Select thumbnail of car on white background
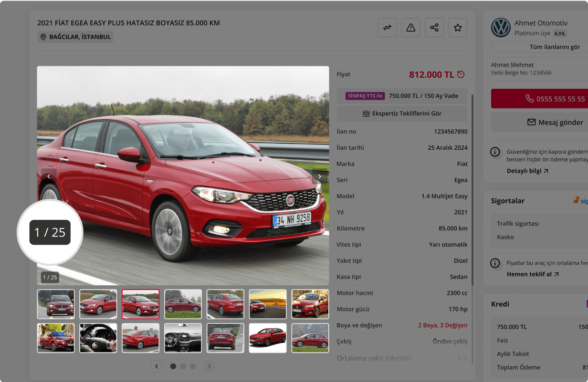Image resolution: width=588 pixels, height=382 pixels. pos(268,338)
